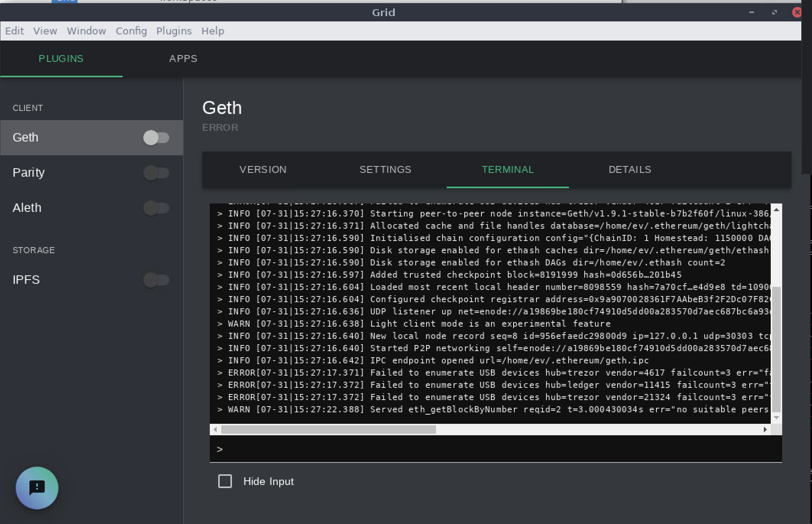Open the SETTINGS tab for Geth
Screen dimensions: 812x524
(x=385, y=169)
